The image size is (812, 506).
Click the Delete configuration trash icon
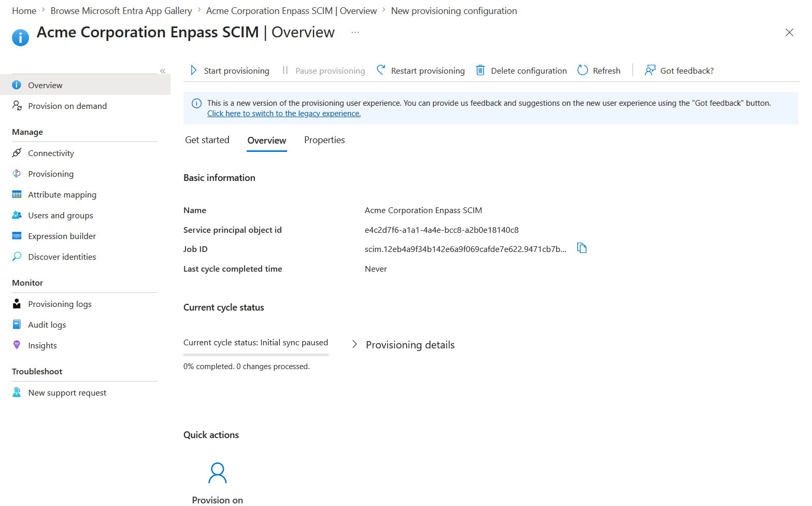480,70
